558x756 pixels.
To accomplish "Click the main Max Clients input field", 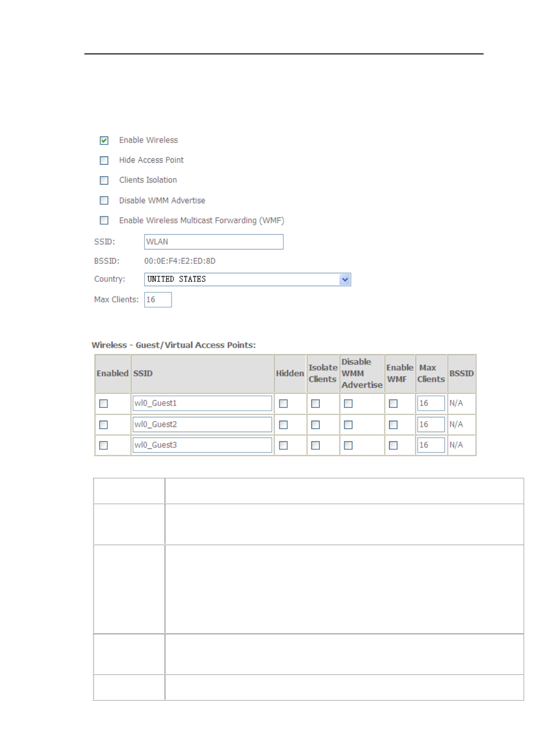I will tap(158, 300).
